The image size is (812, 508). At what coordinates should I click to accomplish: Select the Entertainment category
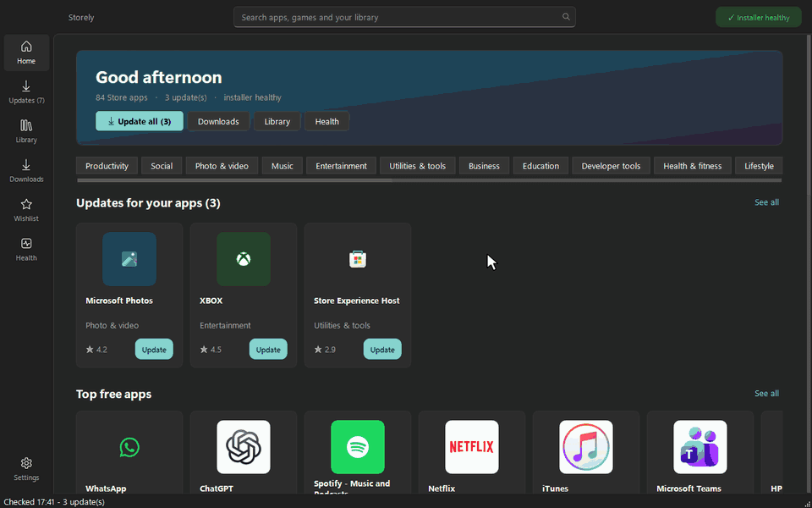(x=341, y=166)
